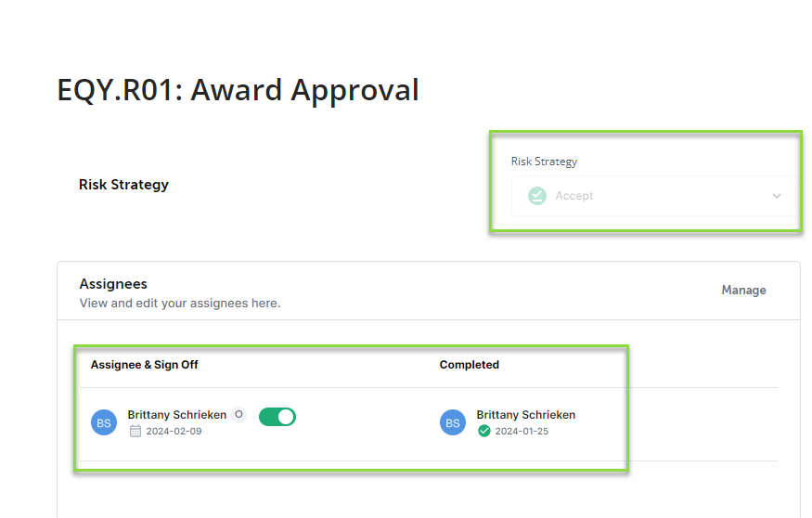812x518 pixels.
Task: Click the bold Risk Strategy section label
Action: coord(123,185)
